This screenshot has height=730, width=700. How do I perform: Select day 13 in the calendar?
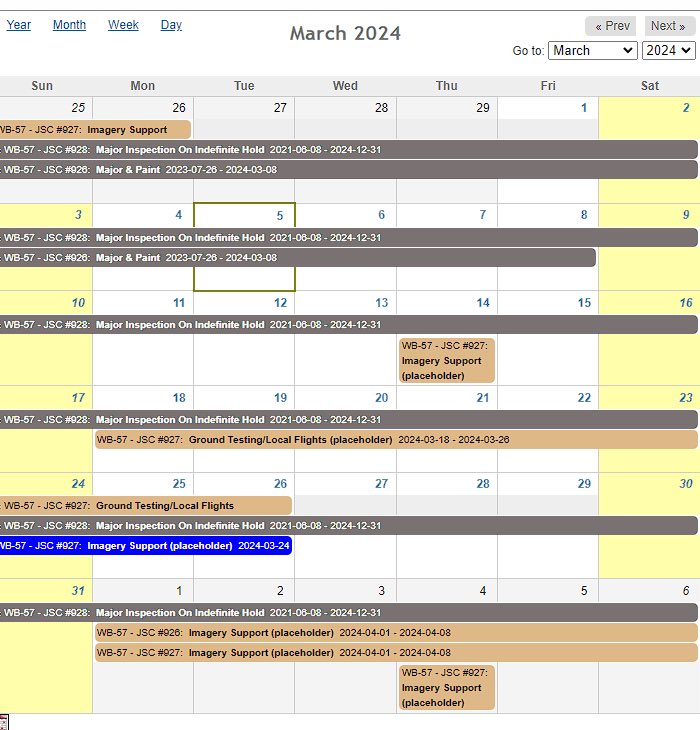pos(382,303)
